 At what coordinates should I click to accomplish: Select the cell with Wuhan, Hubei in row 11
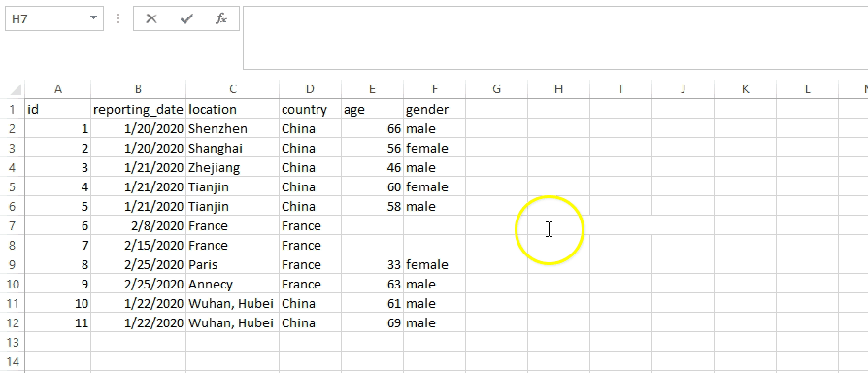(232, 303)
